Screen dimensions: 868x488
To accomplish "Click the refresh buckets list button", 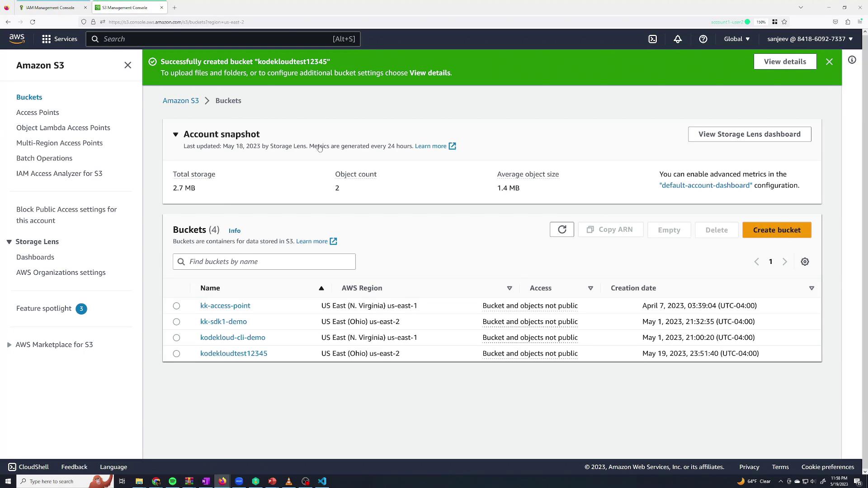I will coord(561,230).
